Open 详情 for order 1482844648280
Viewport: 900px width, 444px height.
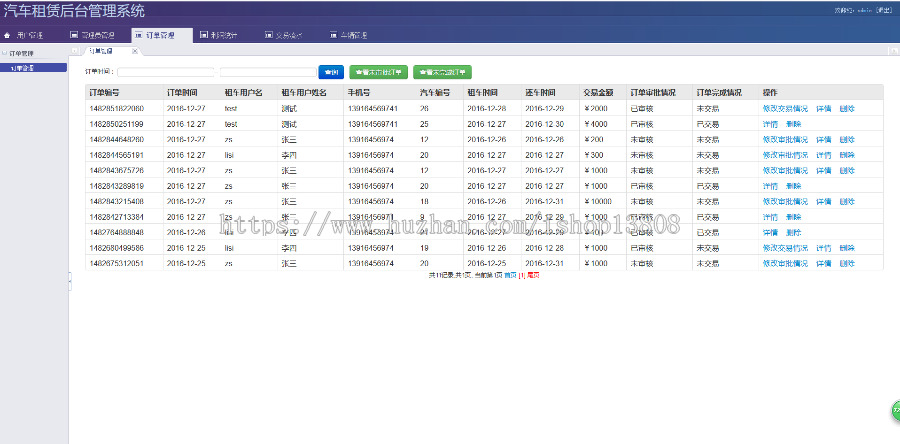click(x=824, y=139)
